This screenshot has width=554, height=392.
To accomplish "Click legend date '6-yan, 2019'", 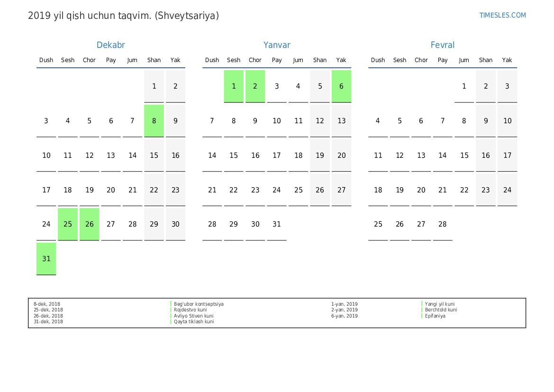I will click(x=345, y=316).
